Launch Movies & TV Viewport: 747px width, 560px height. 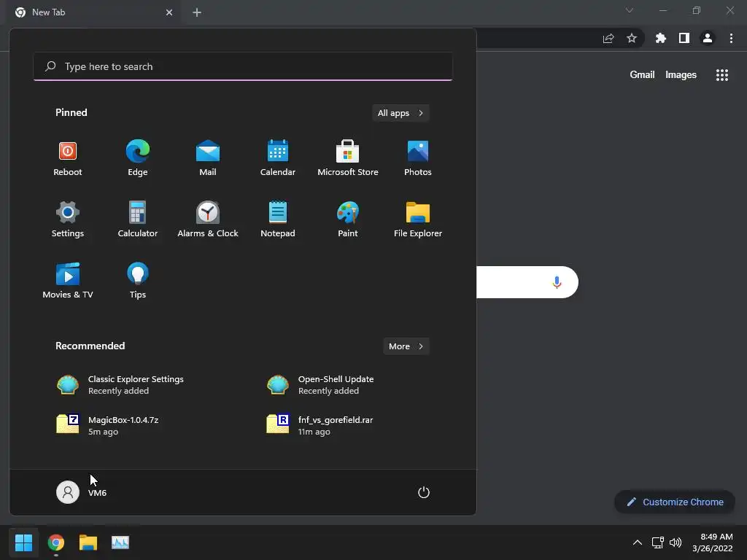[68, 281]
